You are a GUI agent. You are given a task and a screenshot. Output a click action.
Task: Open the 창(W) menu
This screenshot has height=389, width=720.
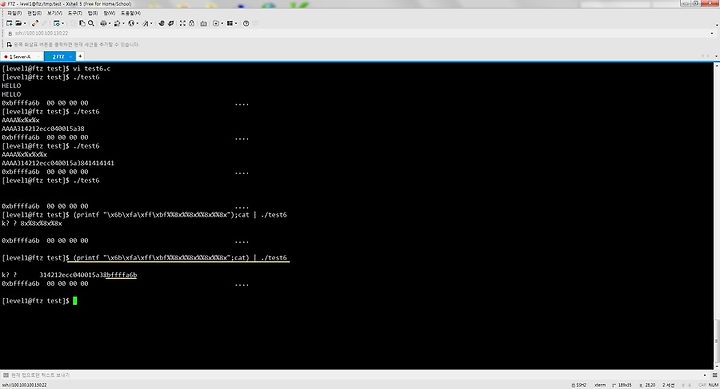[109, 13]
